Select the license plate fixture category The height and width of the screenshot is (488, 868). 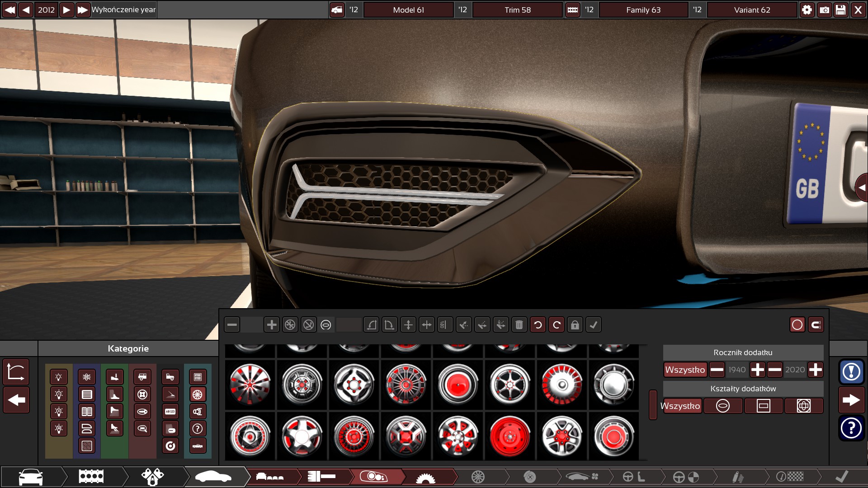pos(170,411)
